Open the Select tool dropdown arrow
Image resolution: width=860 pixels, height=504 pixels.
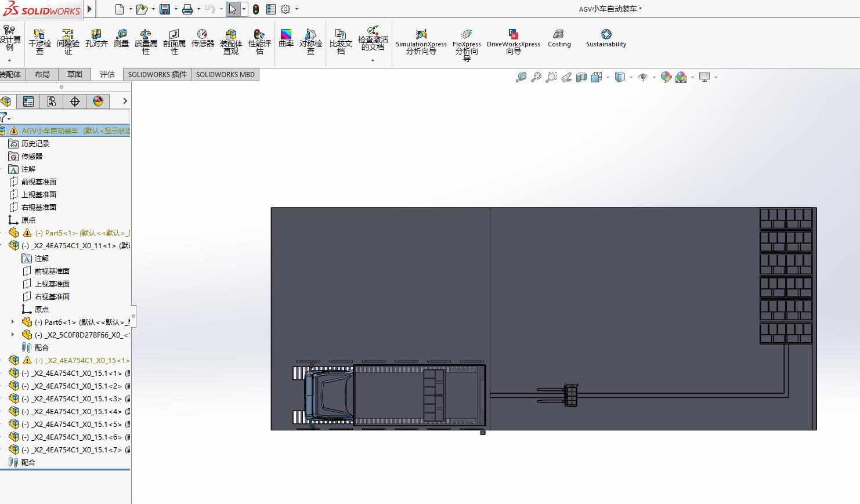244,9
